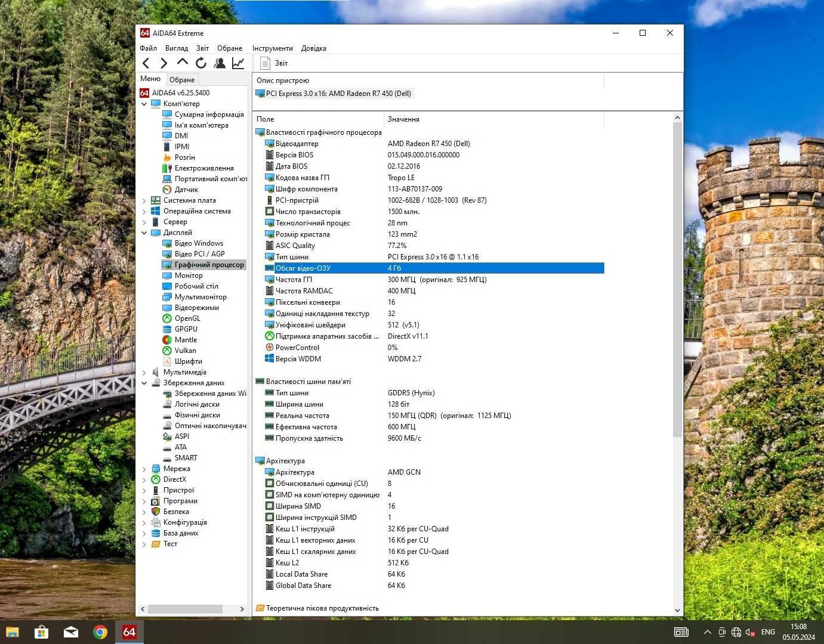
Task: Click the Up level arrow icon
Action: click(183, 62)
